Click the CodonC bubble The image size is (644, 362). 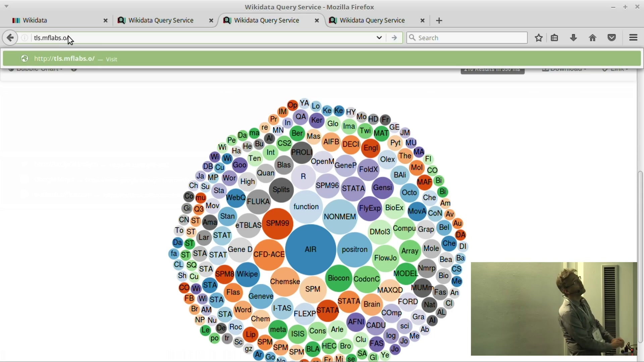point(367,279)
